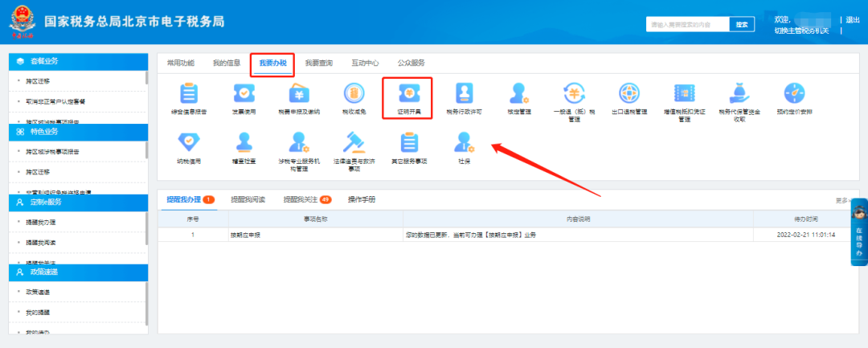
Task: Open the 操作手册 tab
Action: (x=362, y=200)
